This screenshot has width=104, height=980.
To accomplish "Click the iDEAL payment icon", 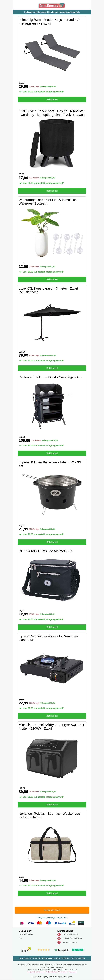I will [x=22, y=923].
